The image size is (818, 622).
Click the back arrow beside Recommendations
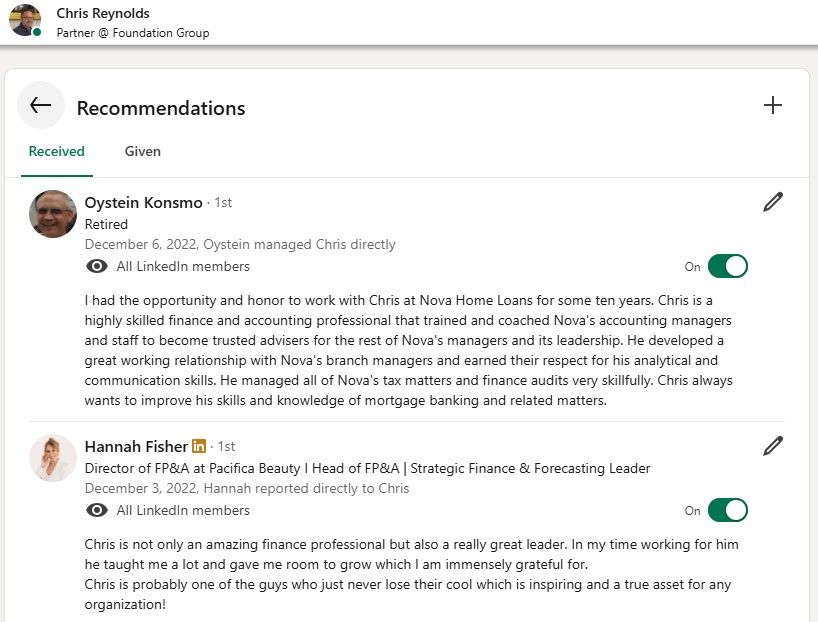[x=41, y=106]
